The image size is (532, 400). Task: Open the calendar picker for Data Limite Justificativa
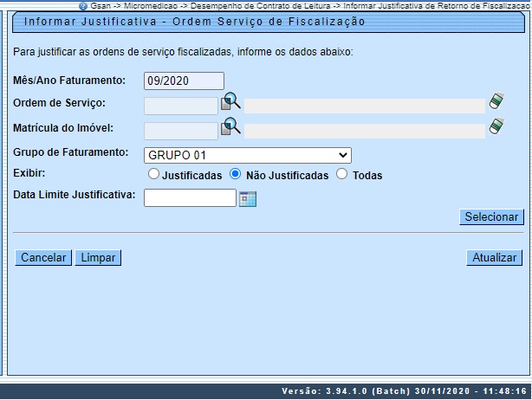[249, 198]
